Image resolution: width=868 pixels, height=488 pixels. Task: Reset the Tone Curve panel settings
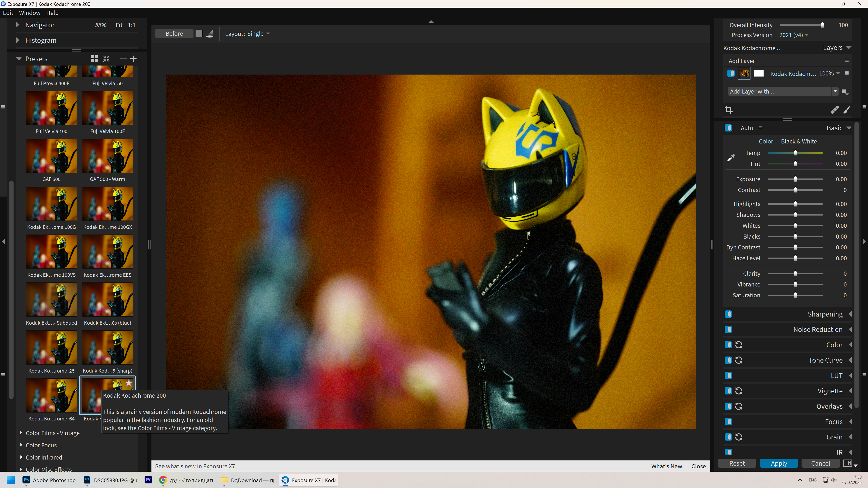739,360
